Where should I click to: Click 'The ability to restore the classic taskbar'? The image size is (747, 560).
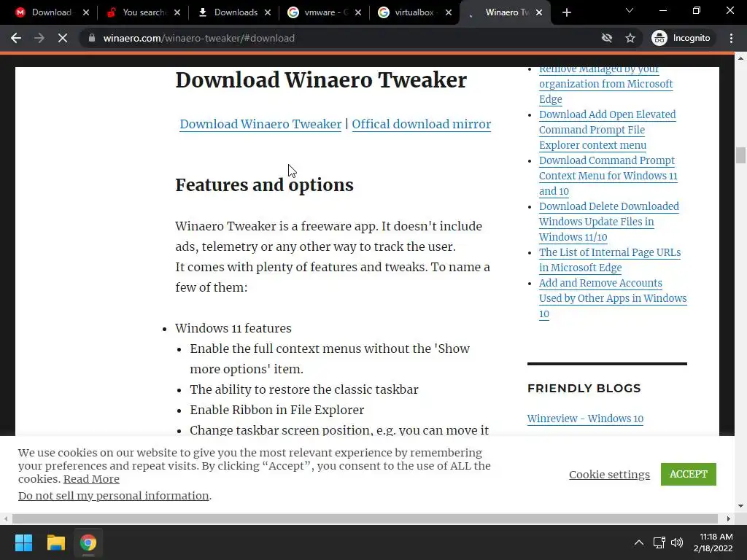[304, 389]
